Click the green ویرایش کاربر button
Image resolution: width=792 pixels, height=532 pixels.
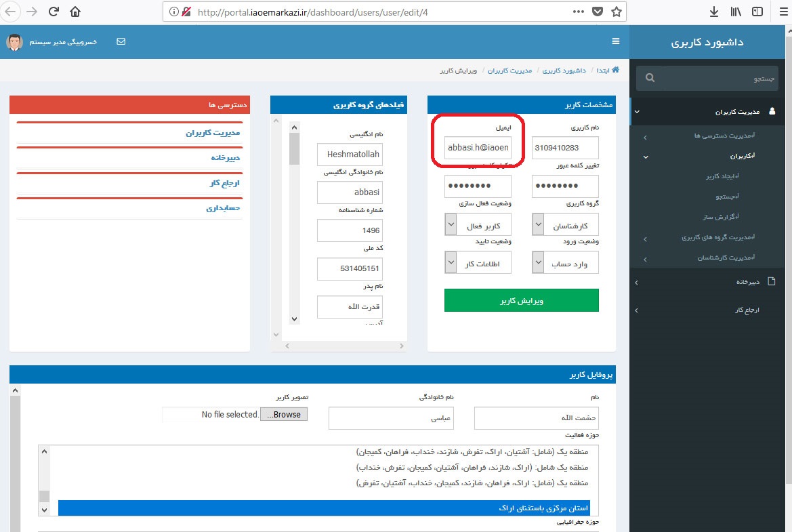click(x=521, y=300)
